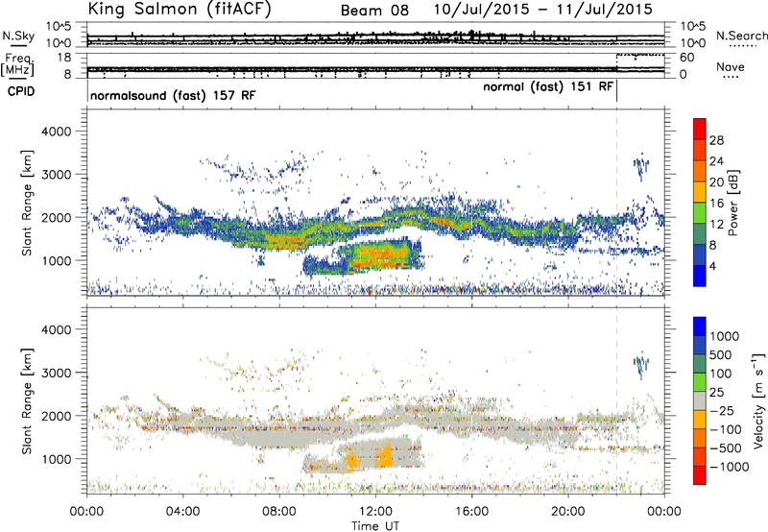Click the 'Time UT' axis label
This screenshot has width=768, height=532.
coord(375,526)
